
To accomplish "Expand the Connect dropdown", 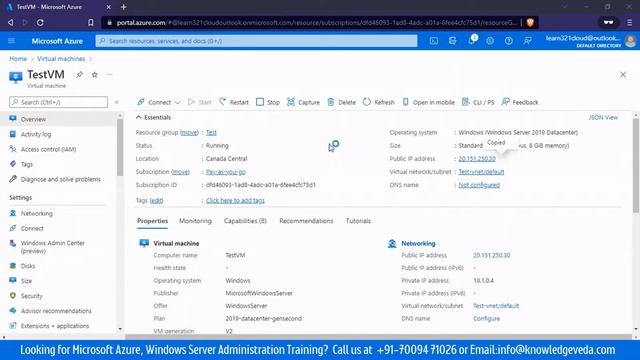I will [x=159, y=102].
